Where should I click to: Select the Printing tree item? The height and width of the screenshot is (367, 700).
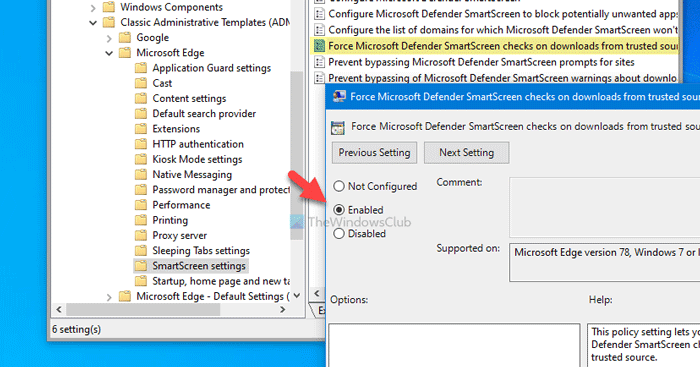(x=170, y=220)
